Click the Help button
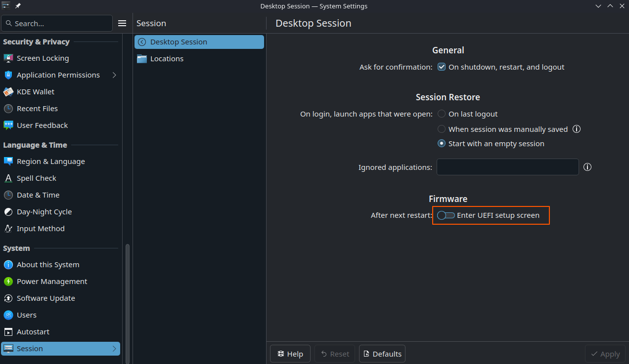Image resolution: width=629 pixels, height=364 pixels. click(x=290, y=354)
